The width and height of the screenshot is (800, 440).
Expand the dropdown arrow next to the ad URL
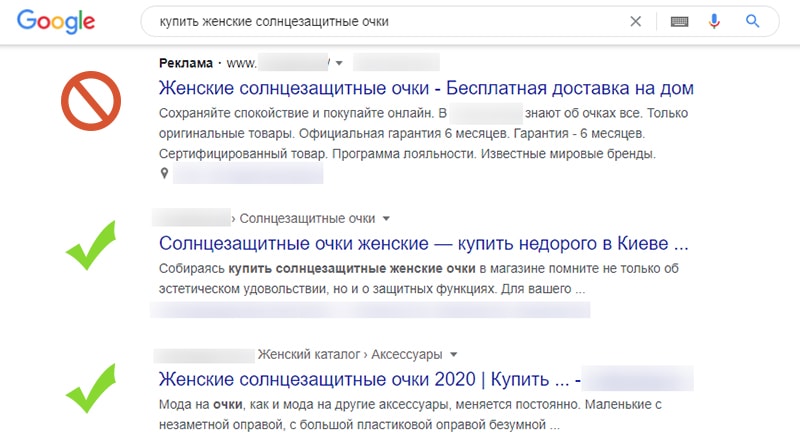339,63
